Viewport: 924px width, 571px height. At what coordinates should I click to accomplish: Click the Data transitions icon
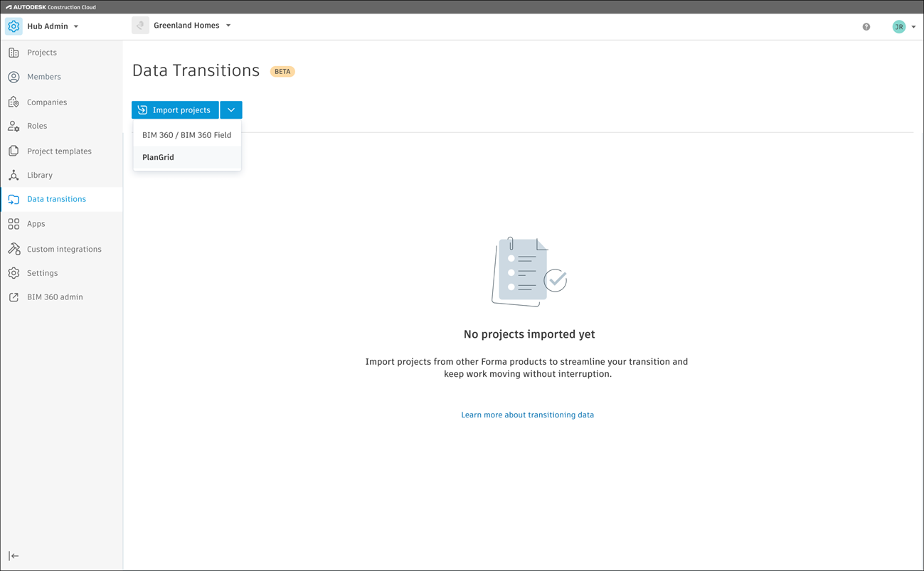pyautogui.click(x=14, y=199)
